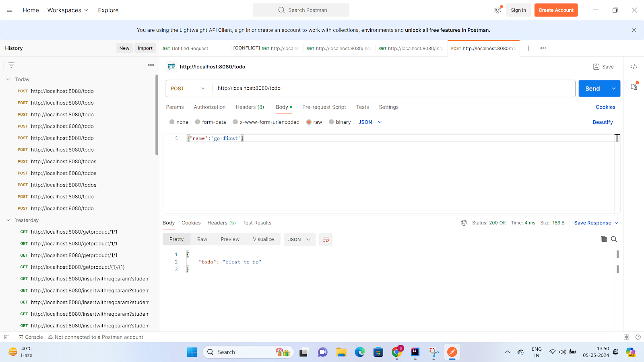Open Headers (8) request tab
This screenshot has width=644, height=362.
coord(250,107)
